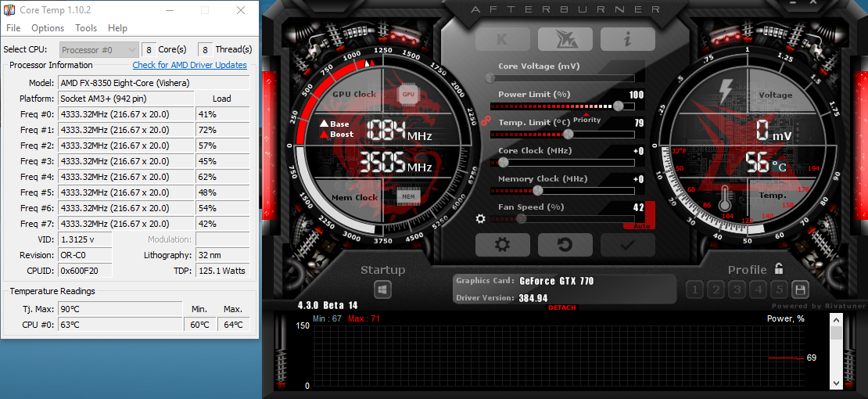This screenshot has height=399, width=868.
Task: Click the GPU chip icon on the gauge
Action: [408, 94]
